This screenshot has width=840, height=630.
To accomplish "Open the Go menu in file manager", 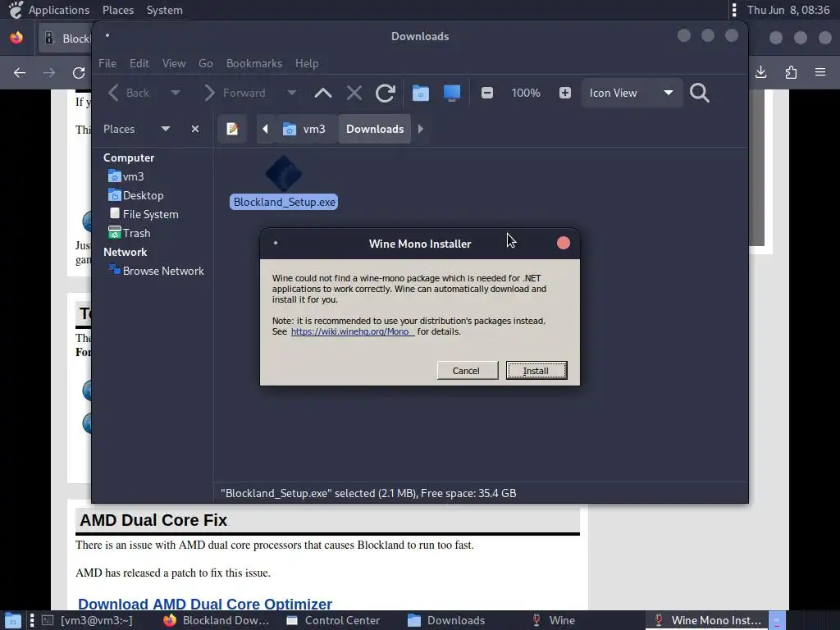I will tap(206, 63).
